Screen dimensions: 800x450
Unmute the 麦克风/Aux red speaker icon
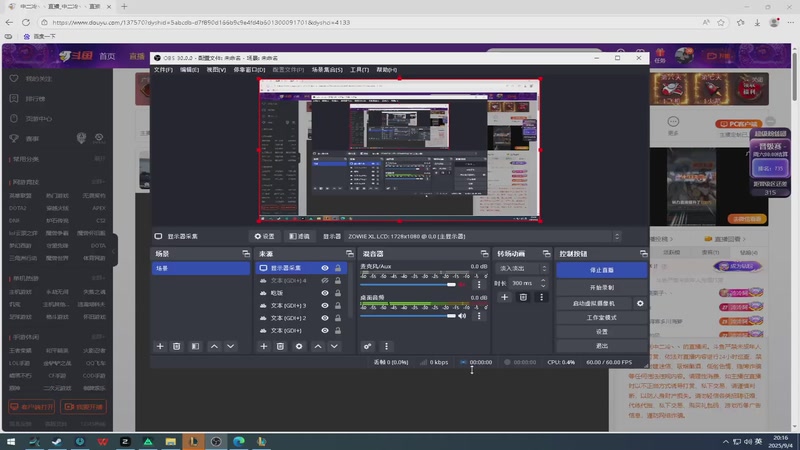(x=462, y=285)
